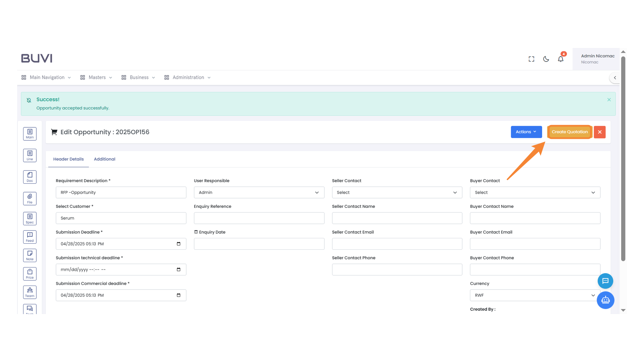
Task: Open the Actions dropdown button
Action: coord(526,132)
